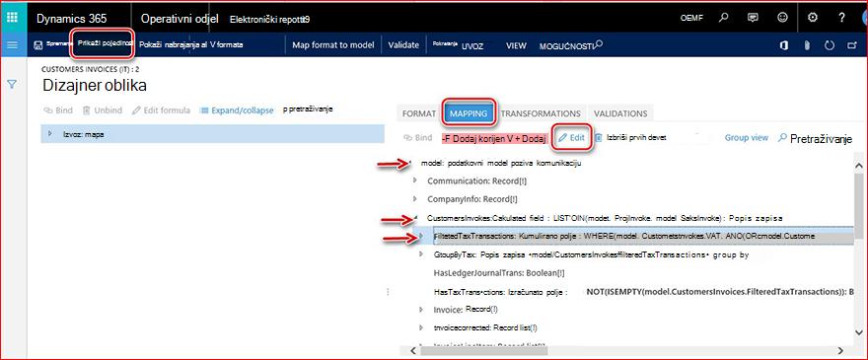Click the save disk icon in action bar
868x360 pixels.
[38, 45]
